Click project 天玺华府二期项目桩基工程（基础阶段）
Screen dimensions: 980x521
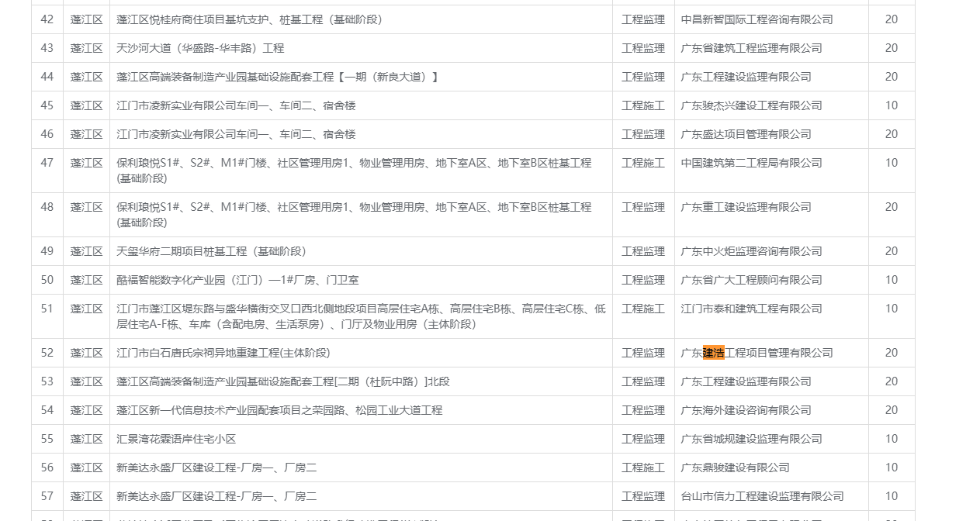pyautogui.click(x=211, y=251)
